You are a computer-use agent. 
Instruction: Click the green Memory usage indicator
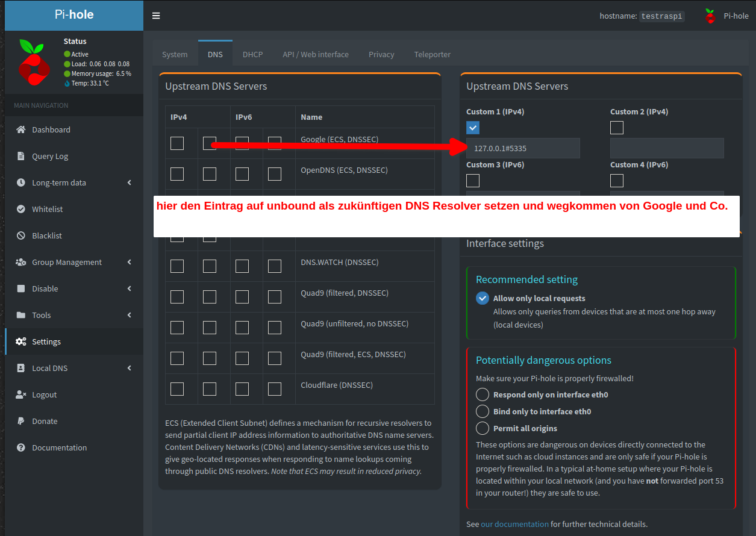coord(67,73)
